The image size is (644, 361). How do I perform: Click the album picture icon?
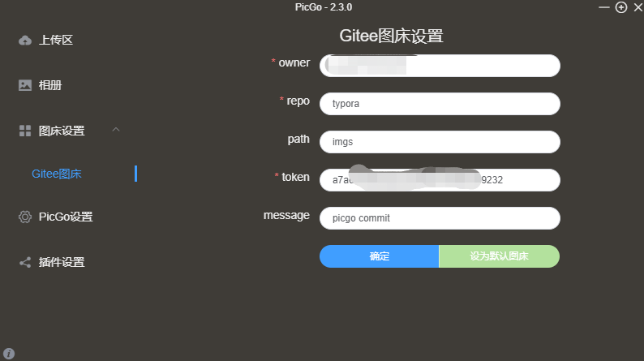pyautogui.click(x=25, y=85)
